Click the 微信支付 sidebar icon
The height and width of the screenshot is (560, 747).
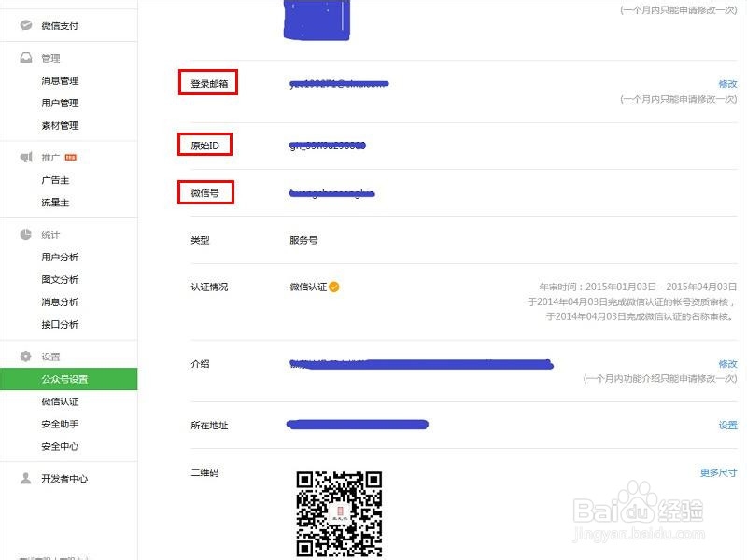[x=24, y=26]
